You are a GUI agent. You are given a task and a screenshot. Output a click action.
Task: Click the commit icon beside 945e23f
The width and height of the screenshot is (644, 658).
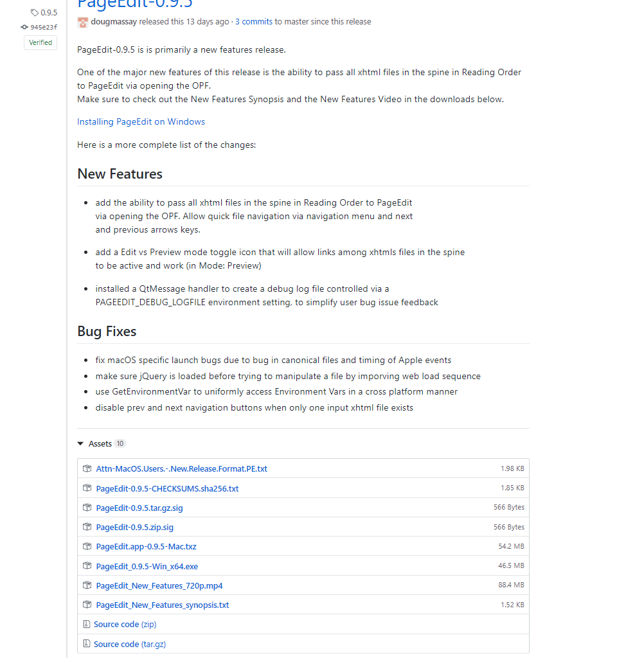click(x=24, y=27)
